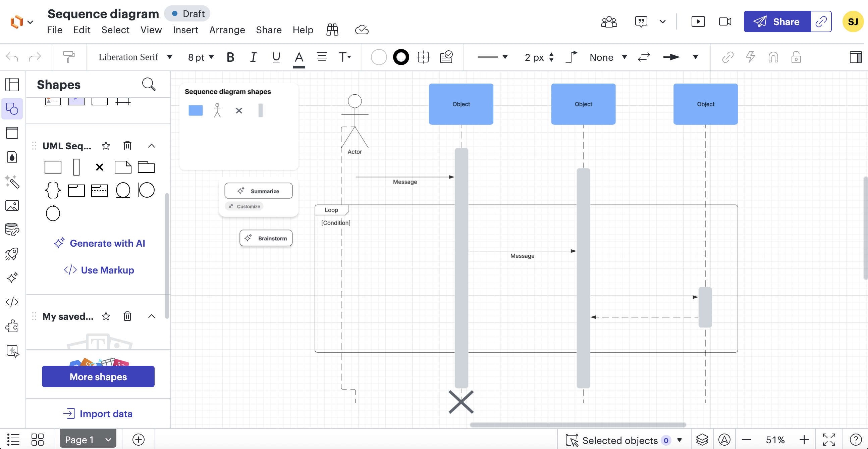Image resolution: width=868 pixels, height=449 pixels.
Task: Click the horizontal canvas scrollbar
Action: click(578, 425)
